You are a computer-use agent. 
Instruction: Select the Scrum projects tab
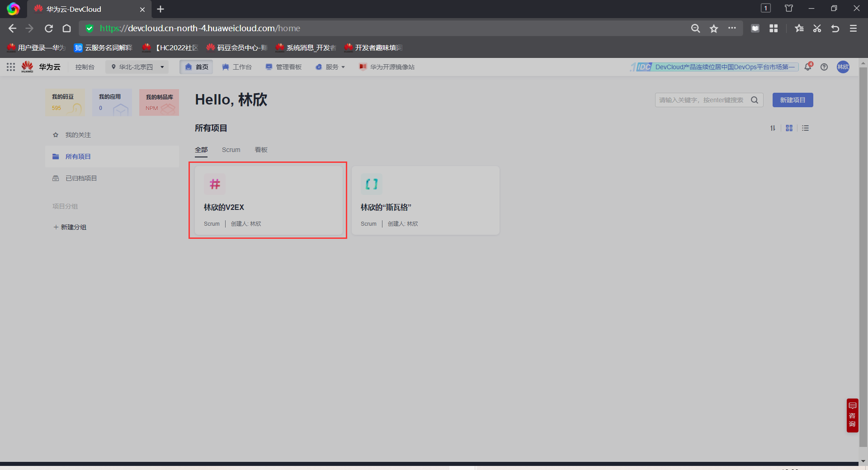[x=231, y=150]
